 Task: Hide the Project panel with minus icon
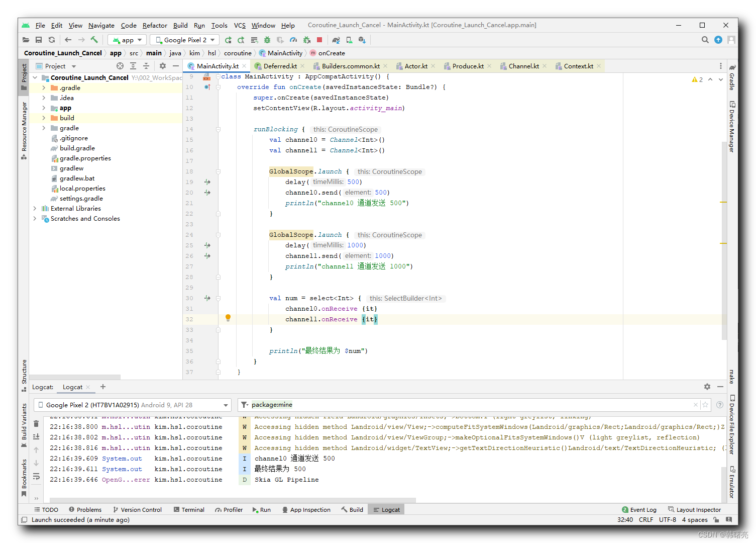click(x=175, y=66)
